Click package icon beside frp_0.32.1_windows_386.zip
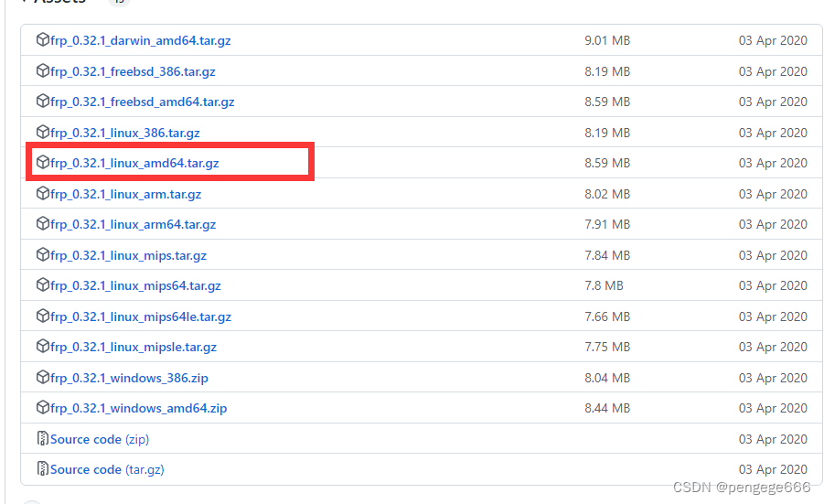This screenshot has width=824, height=504. click(43, 378)
